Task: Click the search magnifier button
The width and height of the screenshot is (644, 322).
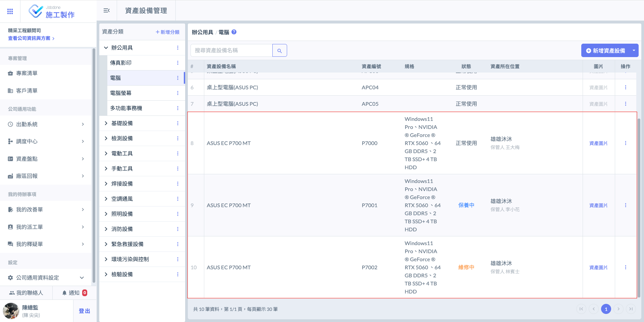Action: [x=279, y=50]
